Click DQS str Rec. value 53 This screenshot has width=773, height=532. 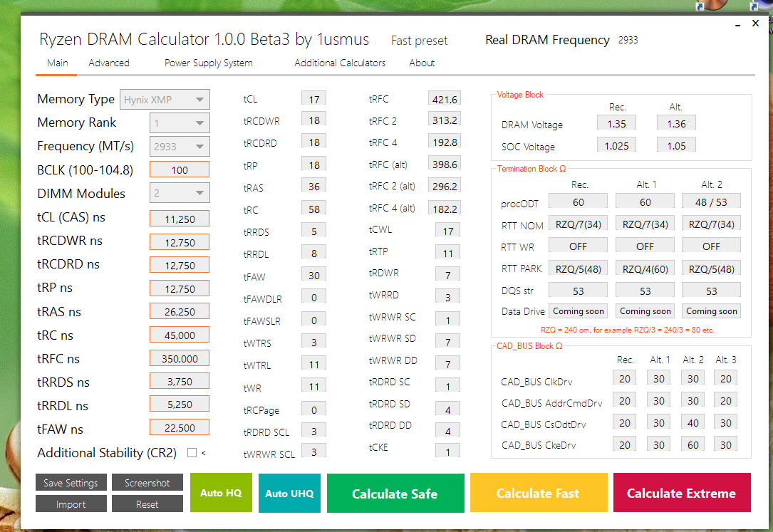(x=579, y=291)
